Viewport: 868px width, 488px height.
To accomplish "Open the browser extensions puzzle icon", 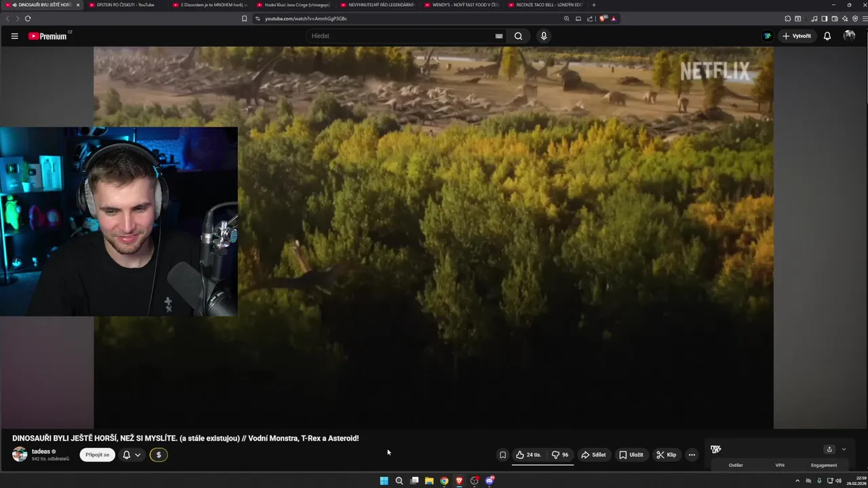I will coord(787,18).
